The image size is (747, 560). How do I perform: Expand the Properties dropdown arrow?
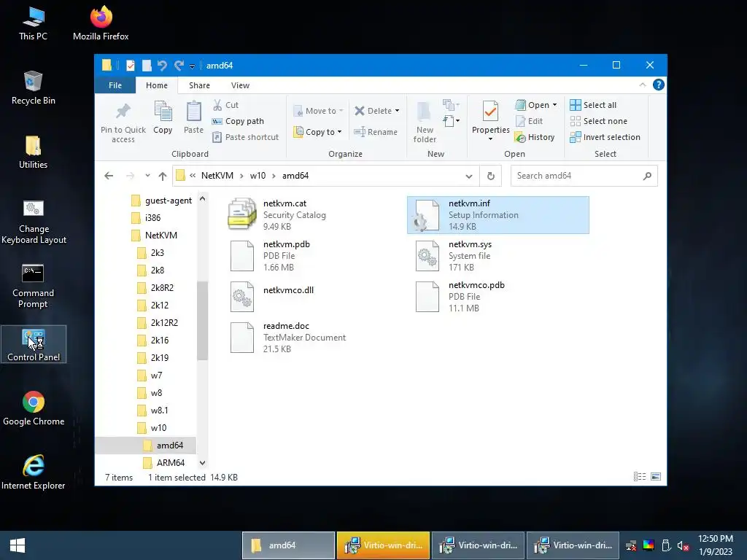pyautogui.click(x=490, y=139)
